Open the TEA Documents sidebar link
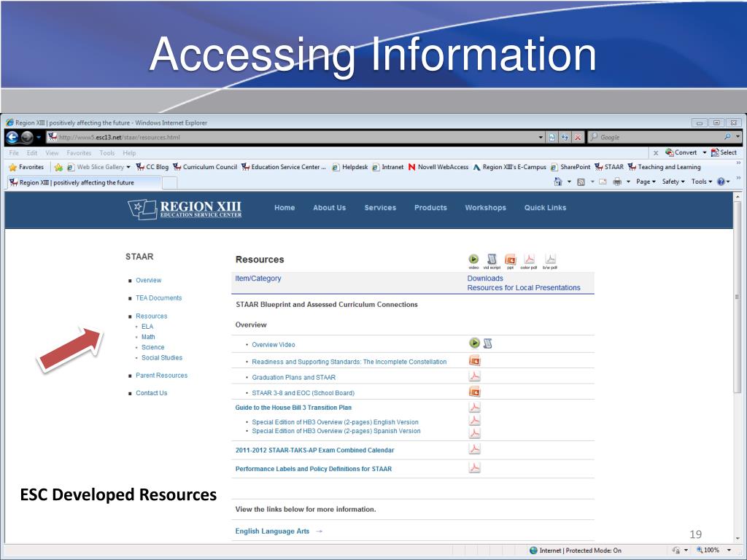The width and height of the screenshot is (747, 560). [x=158, y=298]
